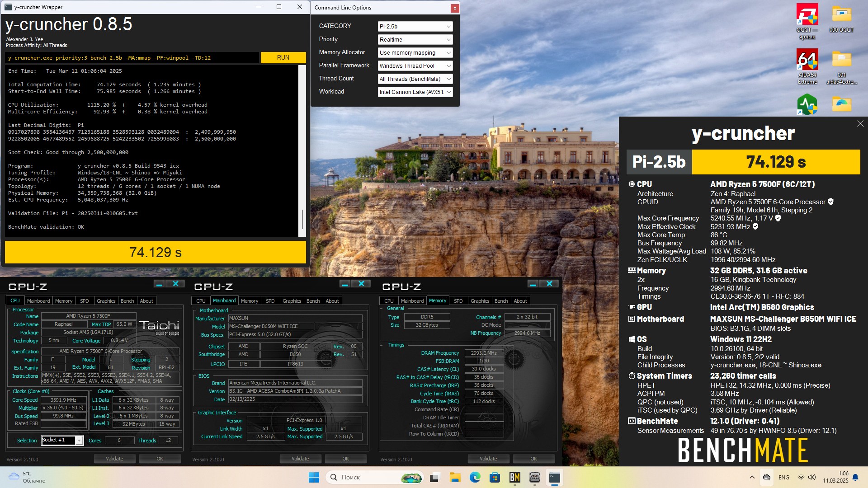Viewport: 868px width, 488px height.
Task: Click Validate in the Taichi CPU-Z window
Action: (114, 459)
